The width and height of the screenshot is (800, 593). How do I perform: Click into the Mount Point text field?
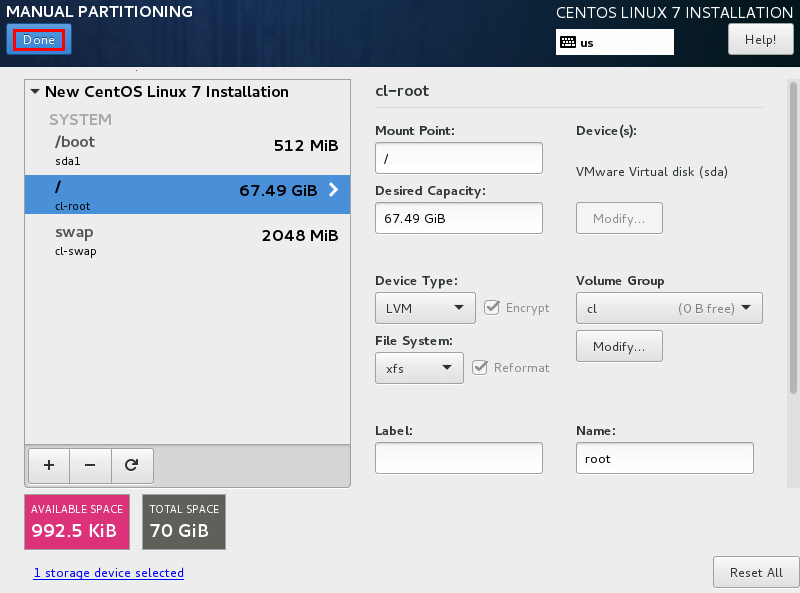pyautogui.click(x=458, y=158)
